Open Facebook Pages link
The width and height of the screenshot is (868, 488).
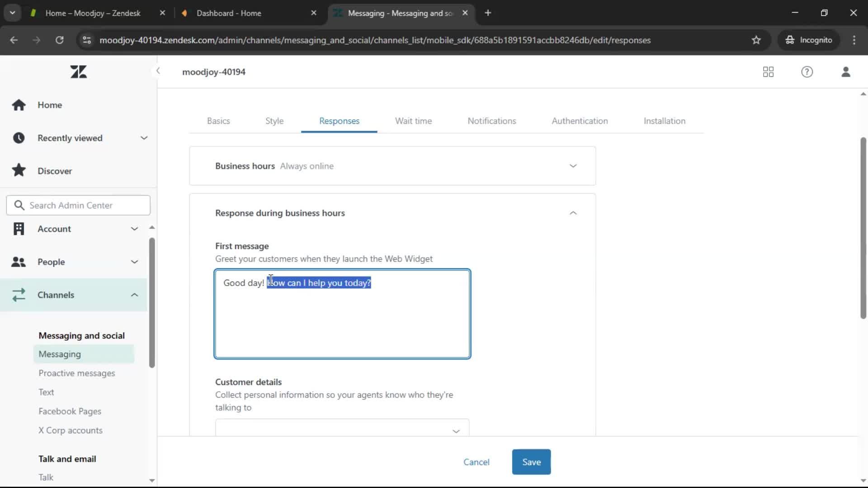click(70, 411)
